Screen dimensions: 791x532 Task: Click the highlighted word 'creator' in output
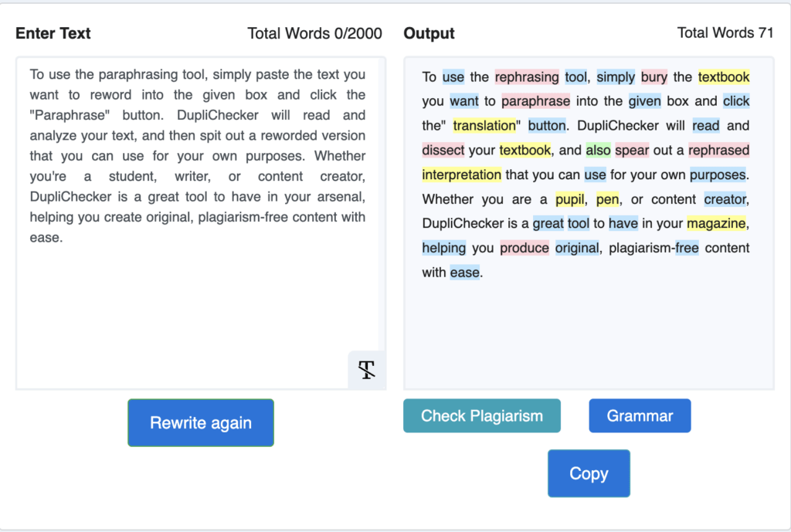tap(725, 199)
